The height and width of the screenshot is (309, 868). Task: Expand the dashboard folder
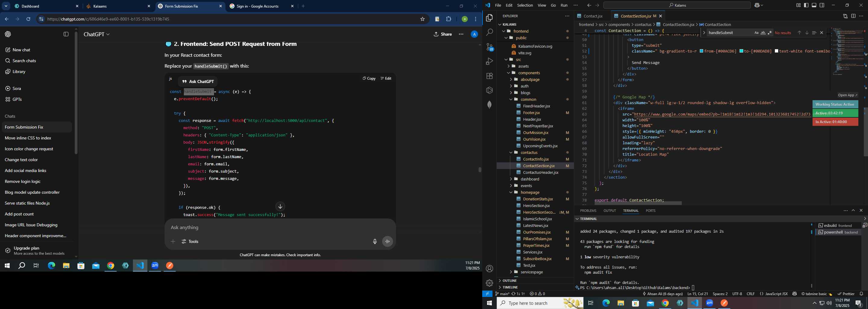coord(511,179)
